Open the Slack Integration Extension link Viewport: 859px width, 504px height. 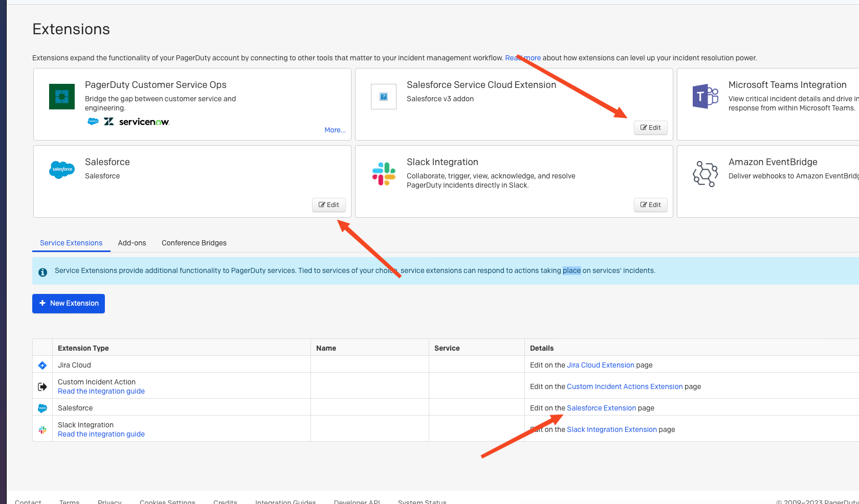tap(612, 429)
